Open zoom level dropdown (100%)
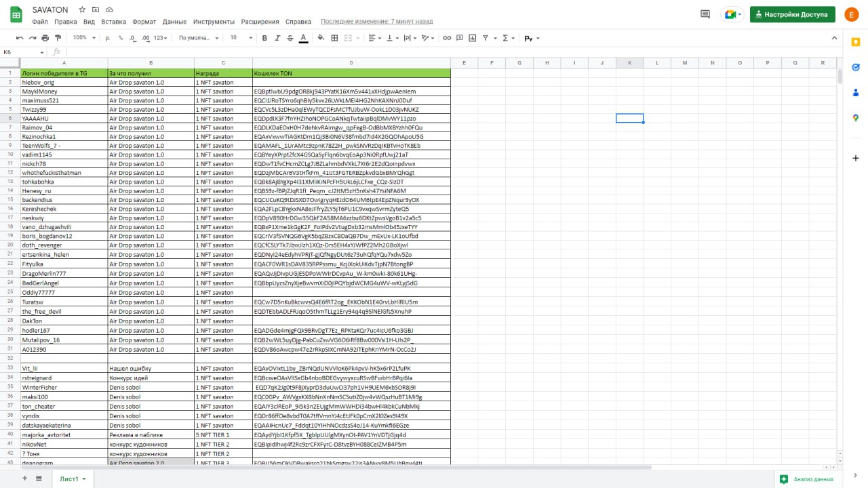 pos(84,38)
